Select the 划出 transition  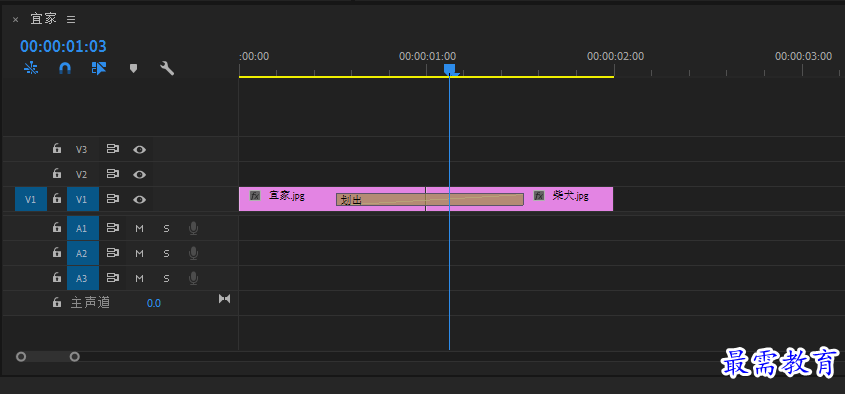pyautogui.click(x=430, y=200)
